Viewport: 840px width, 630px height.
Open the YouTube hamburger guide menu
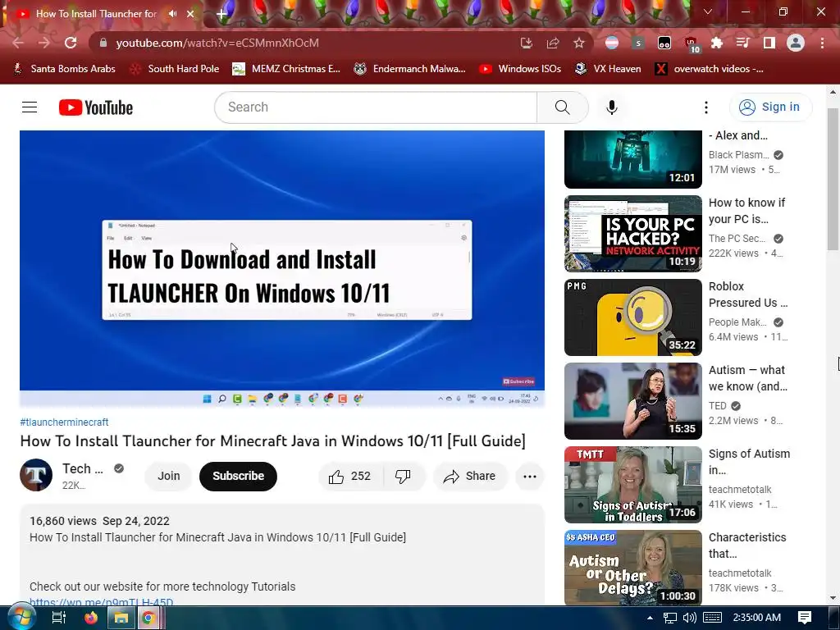(x=30, y=107)
